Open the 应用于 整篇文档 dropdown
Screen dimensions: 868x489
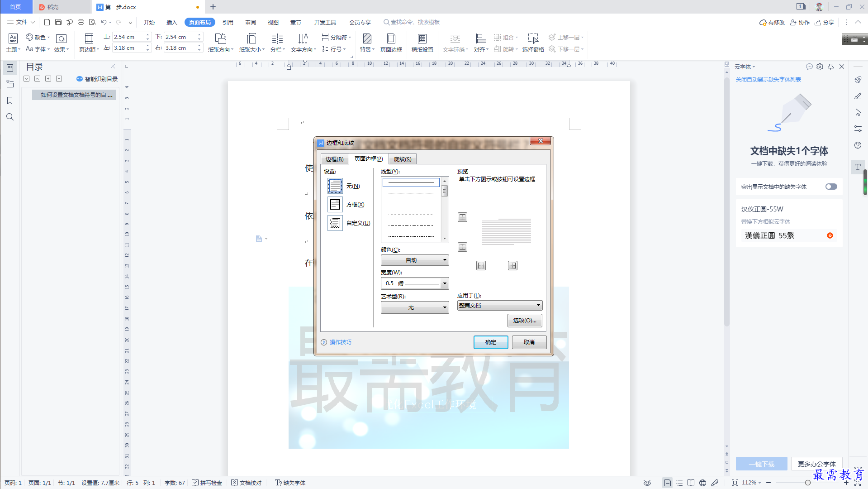tap(500, 306)
